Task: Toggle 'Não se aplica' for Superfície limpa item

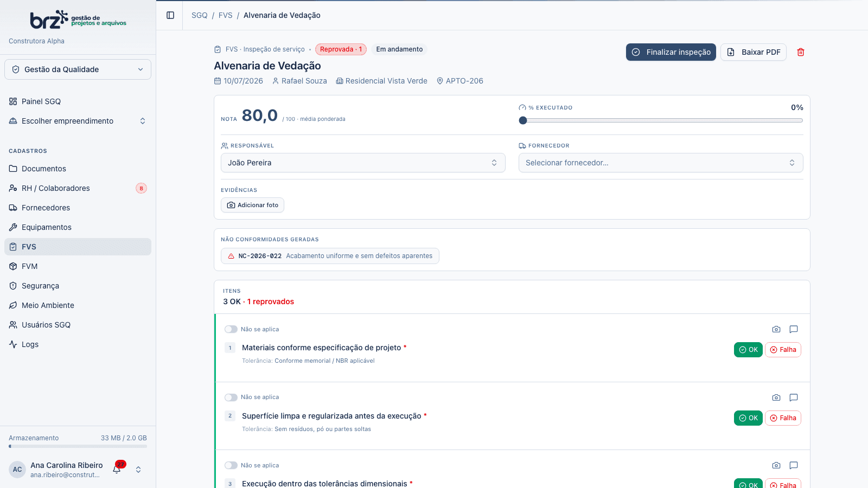Action: click(x=231, y=397)
